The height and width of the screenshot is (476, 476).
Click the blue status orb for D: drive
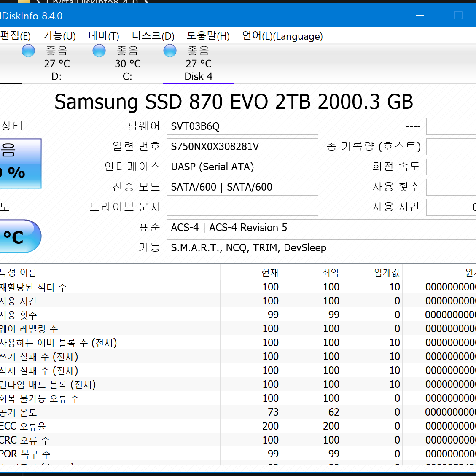click(x=28, y=51)
